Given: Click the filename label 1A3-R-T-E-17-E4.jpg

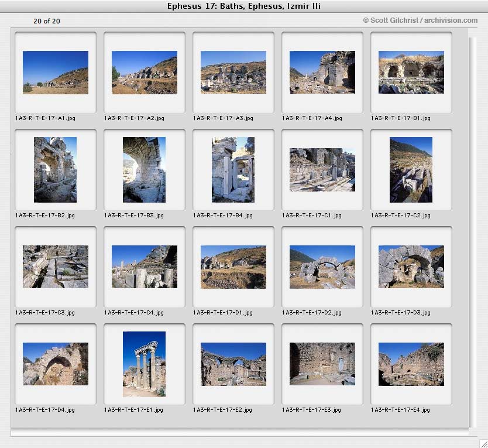Looking at the screenshot, I should click(401, 410).
